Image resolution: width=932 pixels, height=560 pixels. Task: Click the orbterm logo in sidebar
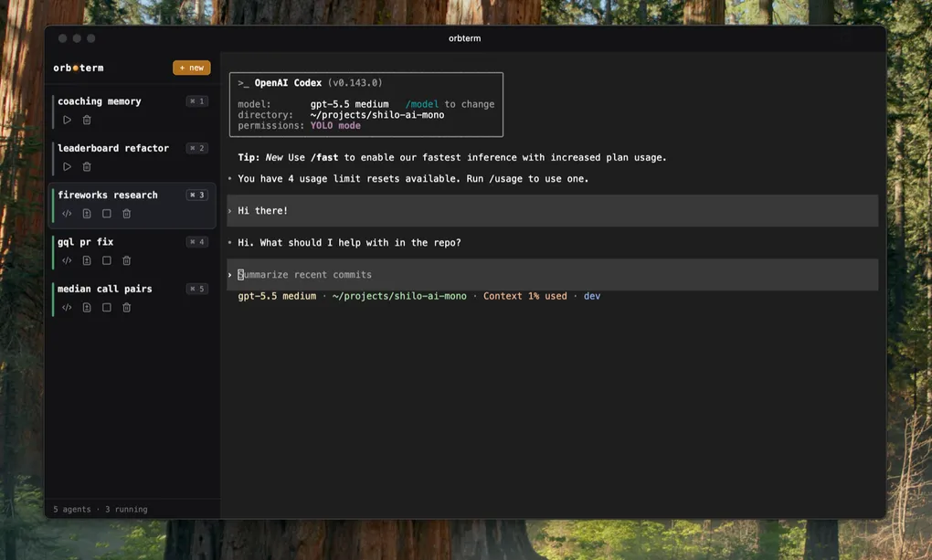pyautogui.click(x=79, y=69)
